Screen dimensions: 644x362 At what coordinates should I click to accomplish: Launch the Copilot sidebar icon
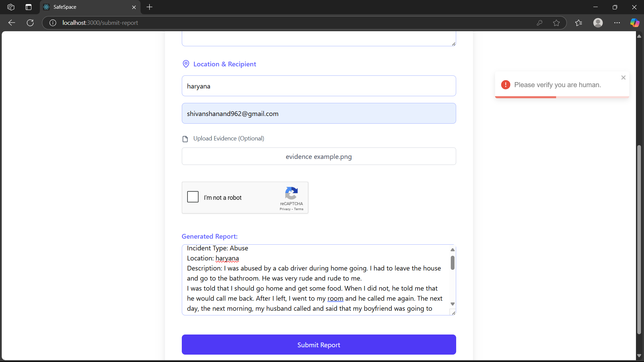coord(635,23)
